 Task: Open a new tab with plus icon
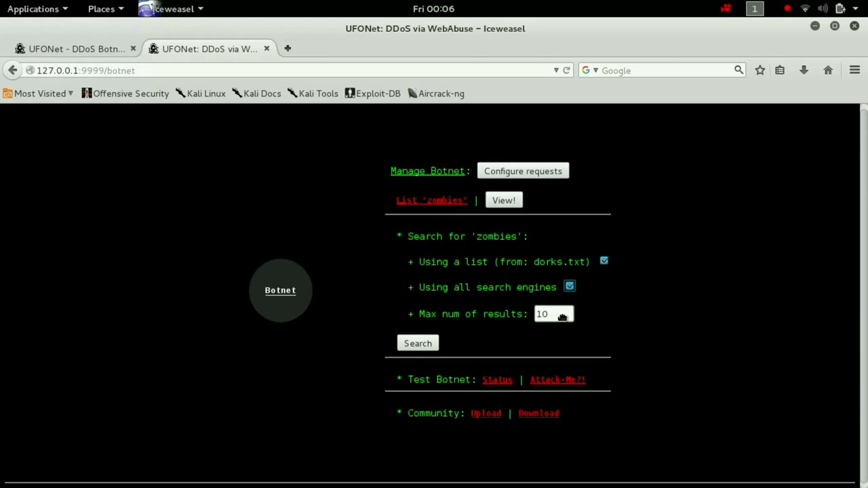[x=288, y=49]
